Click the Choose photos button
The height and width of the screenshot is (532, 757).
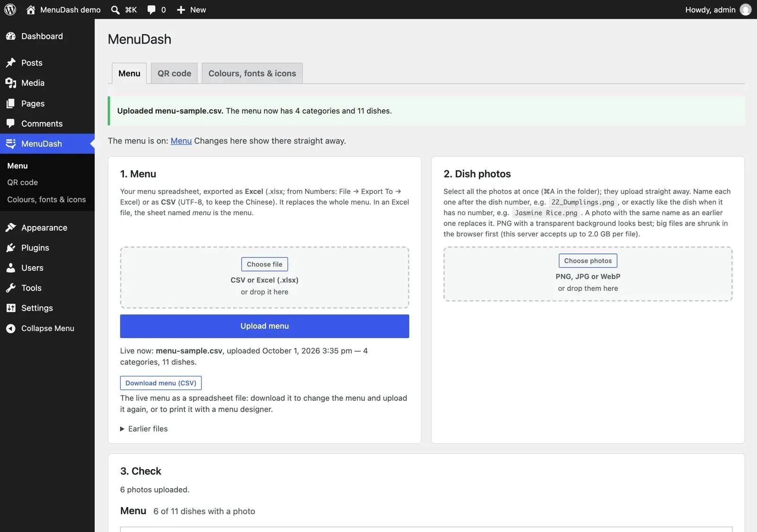pos(588,261)
